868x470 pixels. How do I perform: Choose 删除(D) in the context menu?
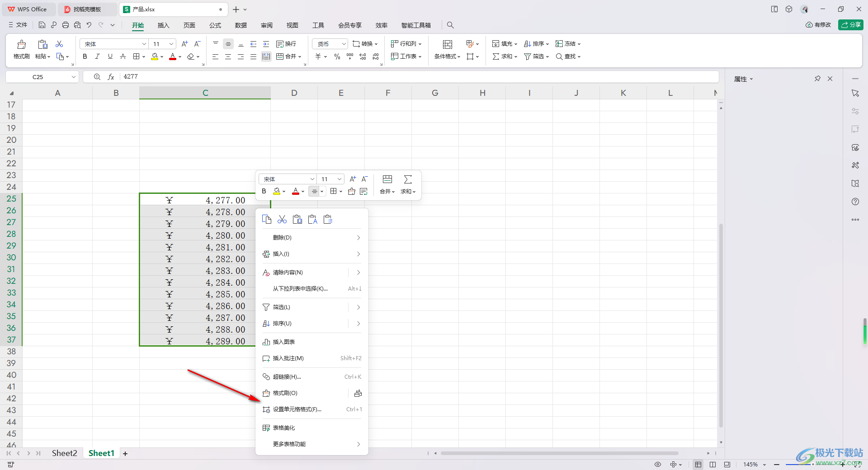312,238
